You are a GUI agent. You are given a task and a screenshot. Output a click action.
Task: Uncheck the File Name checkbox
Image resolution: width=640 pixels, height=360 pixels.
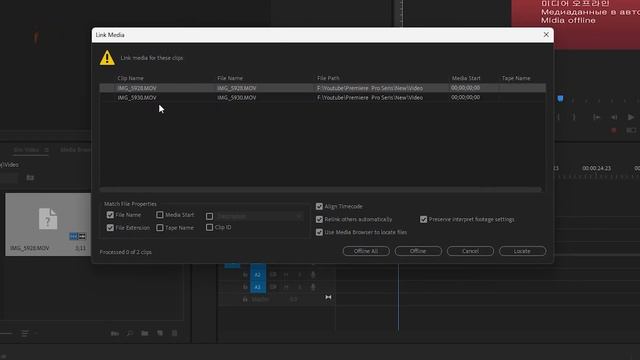coord(110,215)
